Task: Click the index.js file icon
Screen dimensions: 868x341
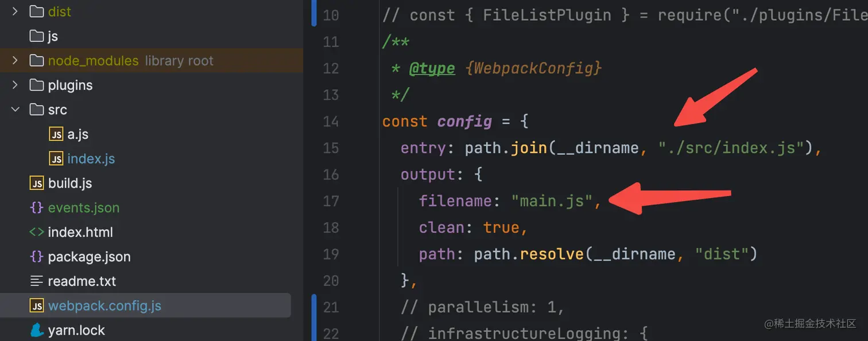Action: point(56,158)
